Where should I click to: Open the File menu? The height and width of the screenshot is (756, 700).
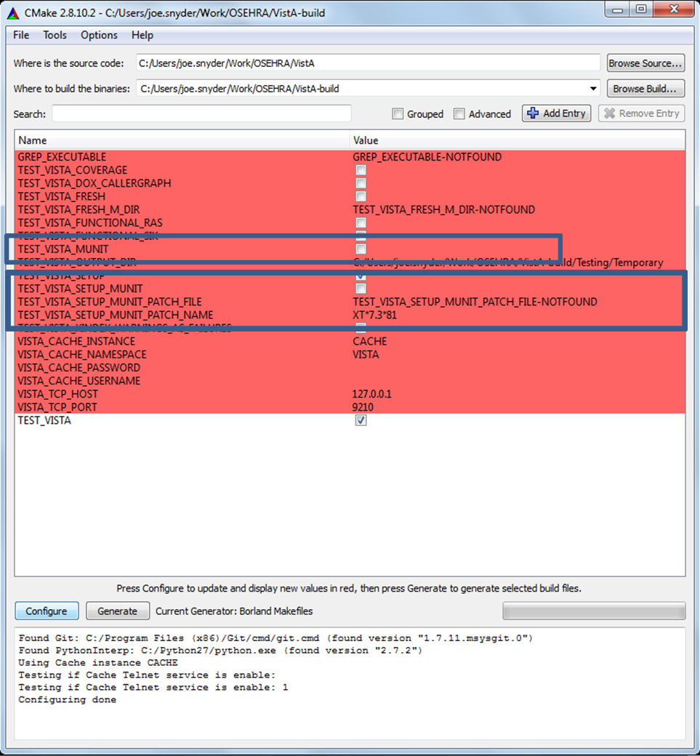point(21,35)
